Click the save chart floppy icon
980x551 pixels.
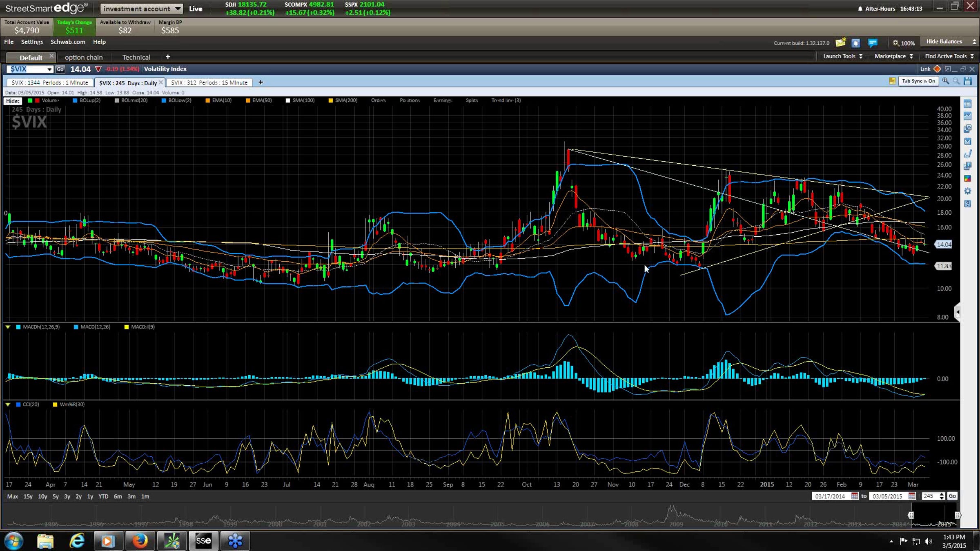[968, 81]
